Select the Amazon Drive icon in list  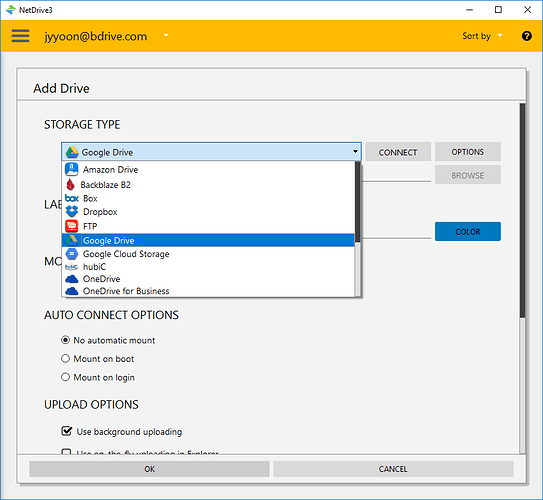[x=72, y=169]
